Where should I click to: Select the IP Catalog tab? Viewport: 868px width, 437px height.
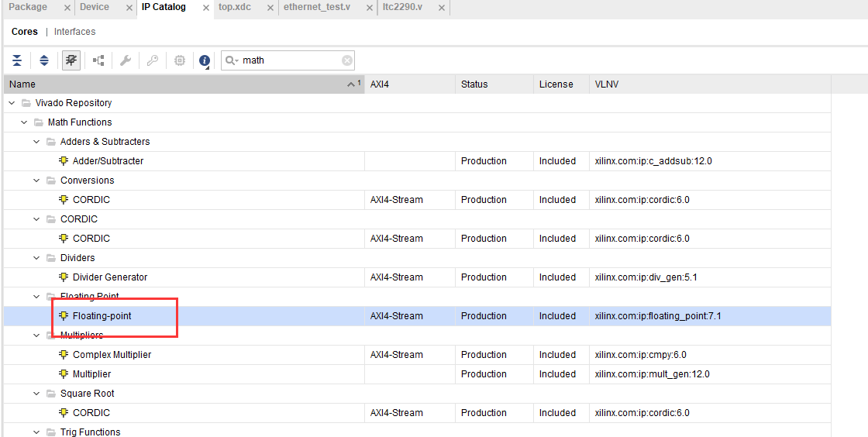[164, 7]
